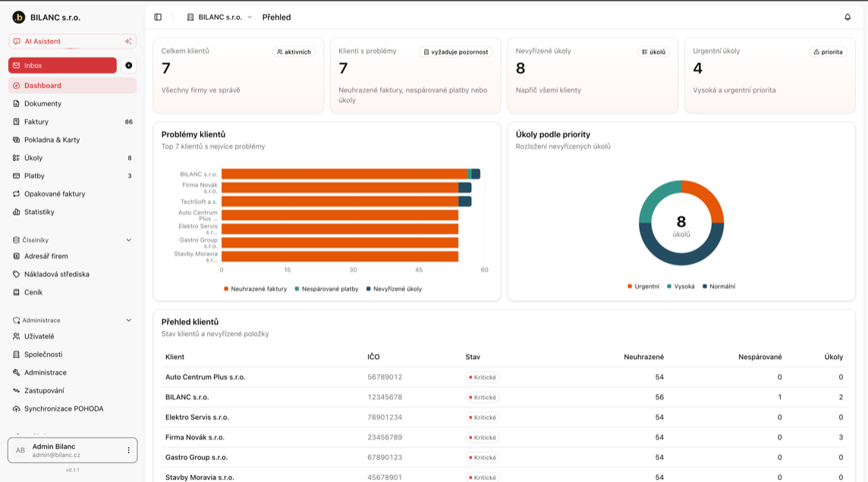Open the BILANC s.r.o. company dropdown
This screenshot has width=868, height=482.
[220, 17]
